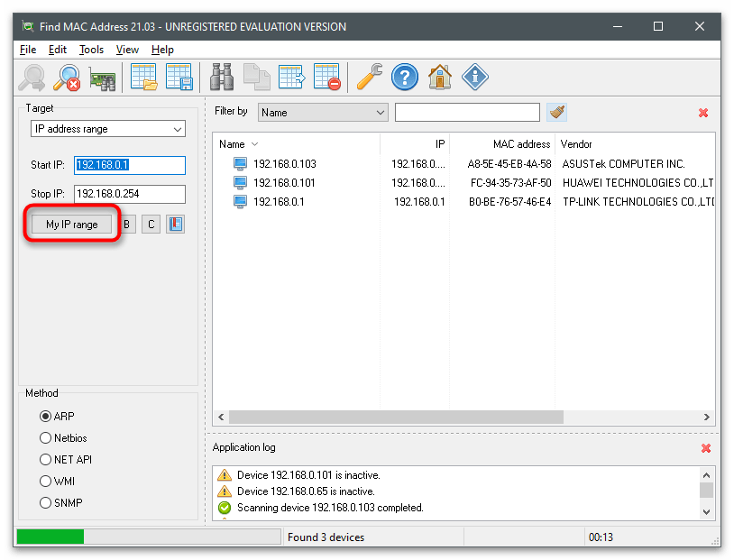The image size is (734, 560).
Task: Save the report with table-disk icon
Action: [179, 78]
